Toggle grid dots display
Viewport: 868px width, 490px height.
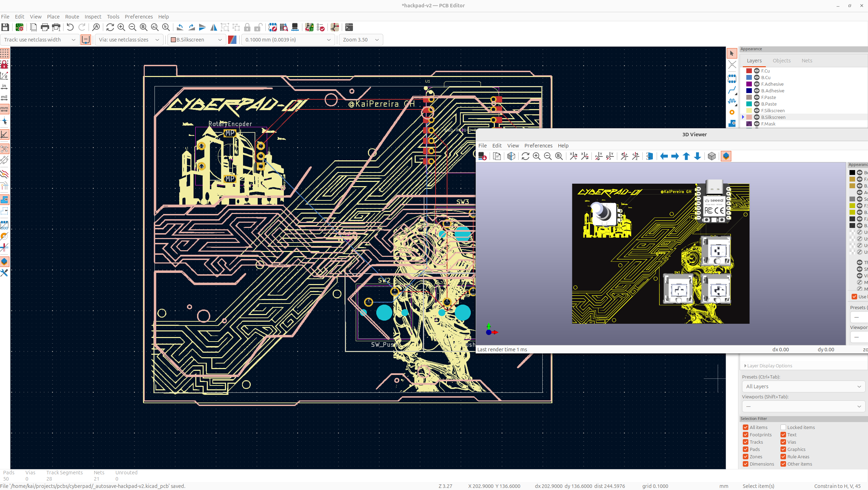5,53
